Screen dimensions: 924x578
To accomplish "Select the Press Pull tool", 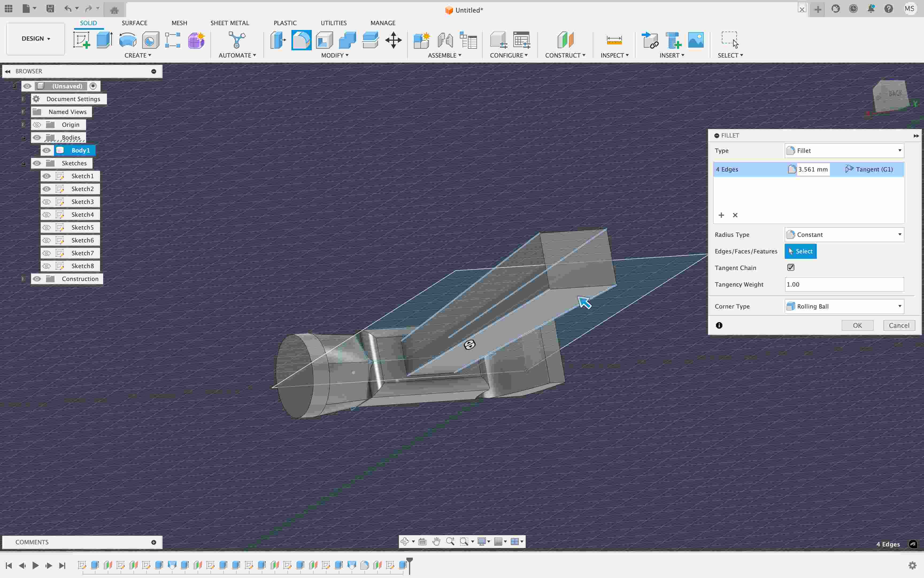I will [278, 40].
